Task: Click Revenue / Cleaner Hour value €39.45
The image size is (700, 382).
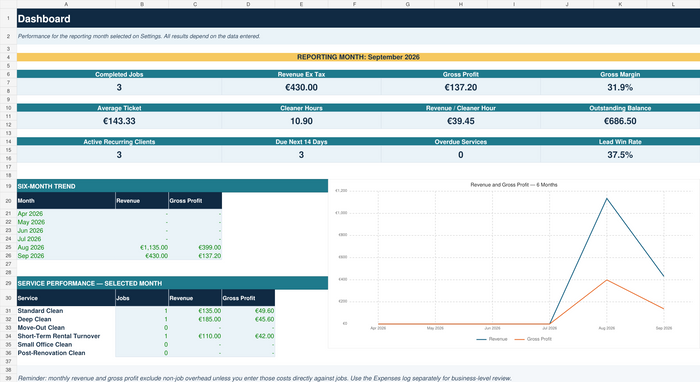Action: pyautogui.click(x=461, y=121)
